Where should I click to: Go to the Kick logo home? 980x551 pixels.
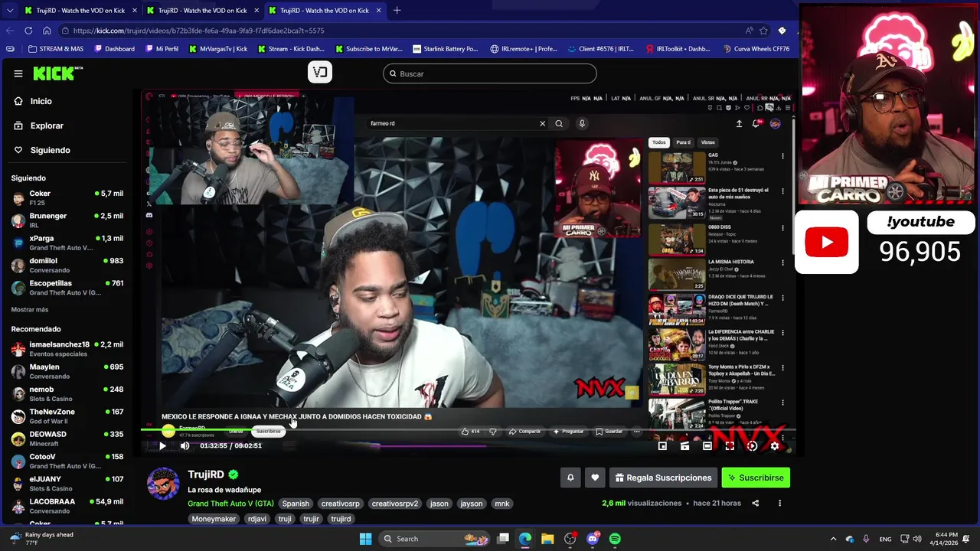click(57, 73)
